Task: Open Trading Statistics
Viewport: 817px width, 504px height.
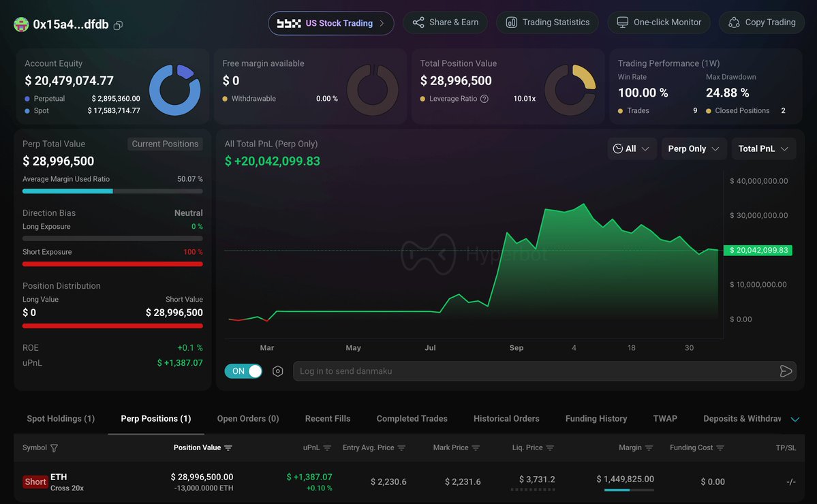Action: [548, 22]
